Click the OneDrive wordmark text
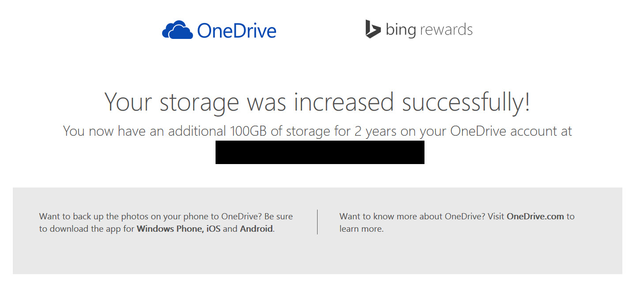The height and width of the screenshot is (287, 644). (x=237, y=31)
